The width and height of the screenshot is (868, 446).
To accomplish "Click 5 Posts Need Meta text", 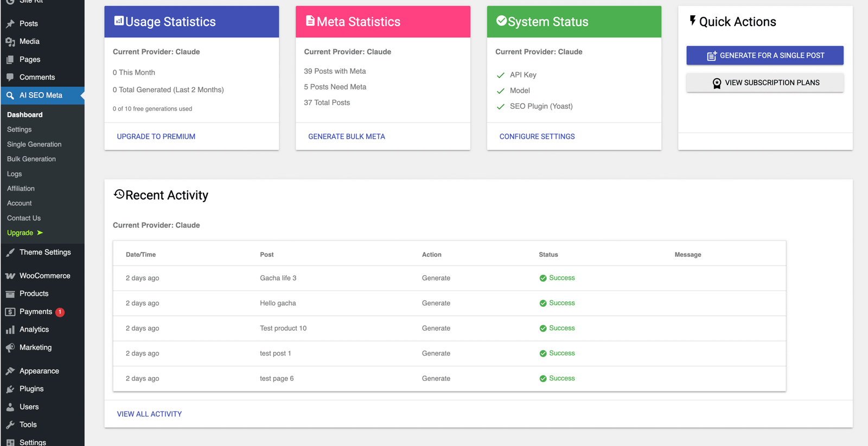I will coord(335,87).
